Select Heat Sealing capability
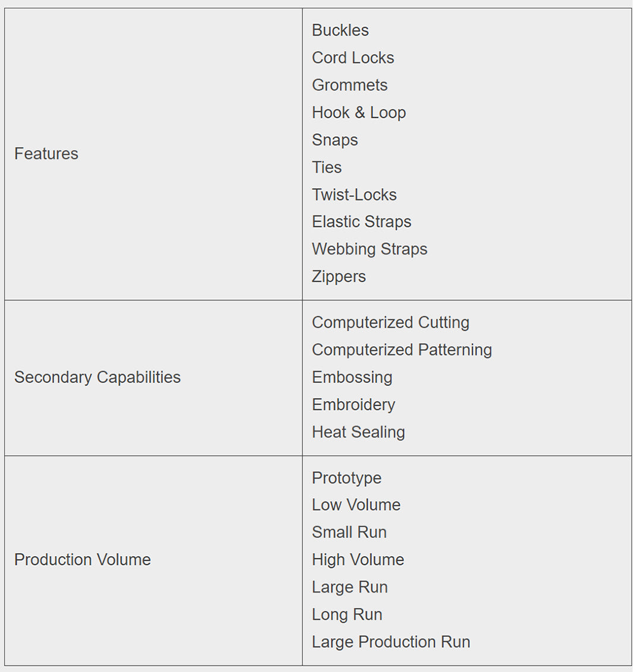Viewport: 638px width, 672px height. pyautogui.click(x=358, y=432)
